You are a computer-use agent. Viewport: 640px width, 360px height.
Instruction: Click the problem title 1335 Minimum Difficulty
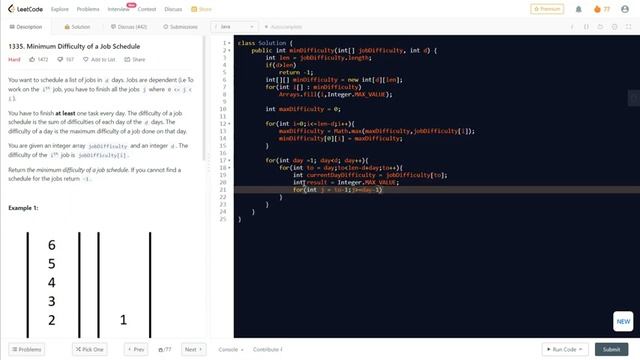(74, 47)
